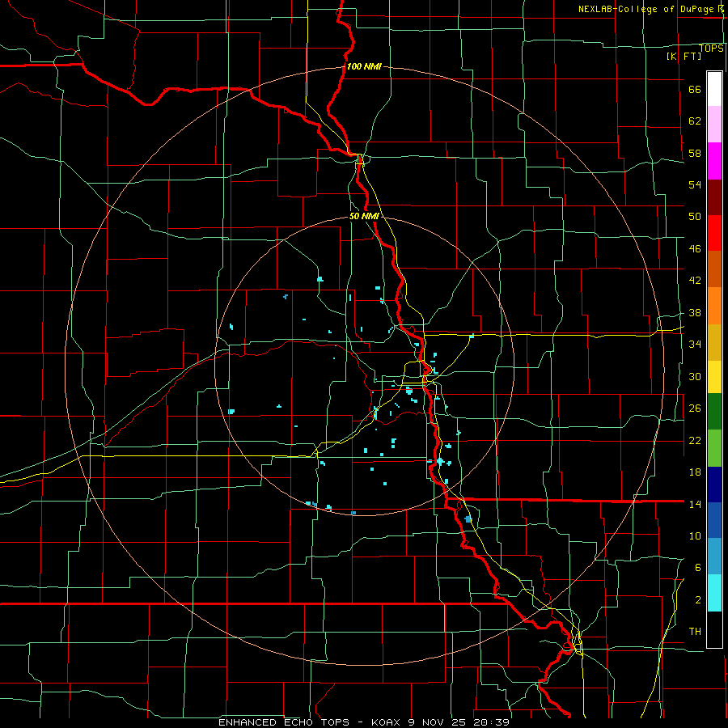Click the legend value '46'

(695, 249)
